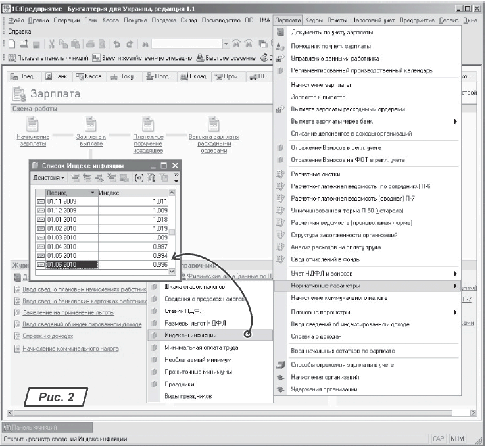This screenshot has width=486, height=448.
Task: Click the document icon above Начисление зарплаты
Action: (32, 124)
